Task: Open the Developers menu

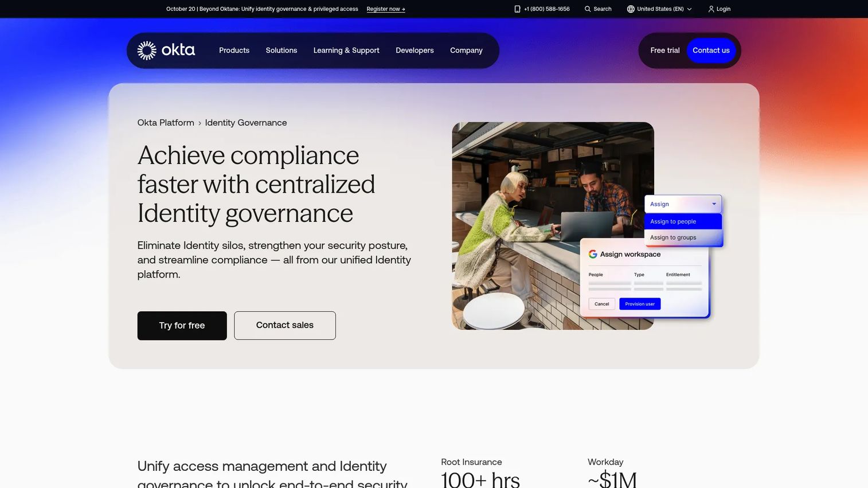Action: tap(415, 50)
